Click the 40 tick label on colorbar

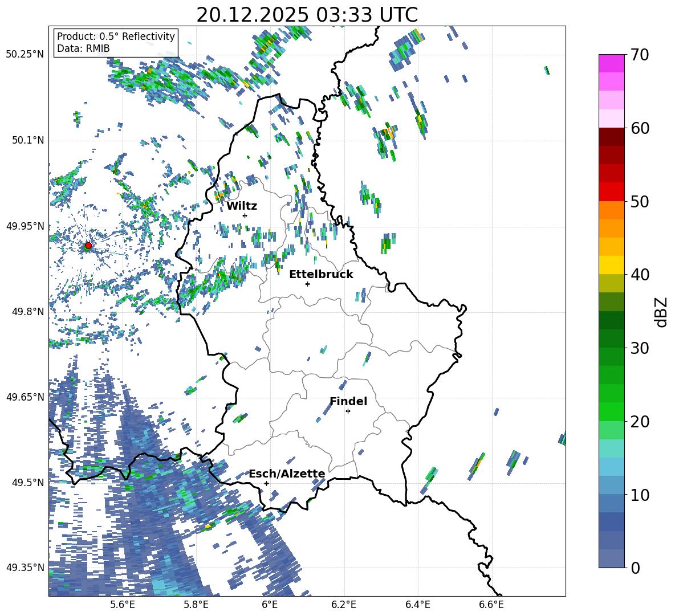(x=639, y=275)
